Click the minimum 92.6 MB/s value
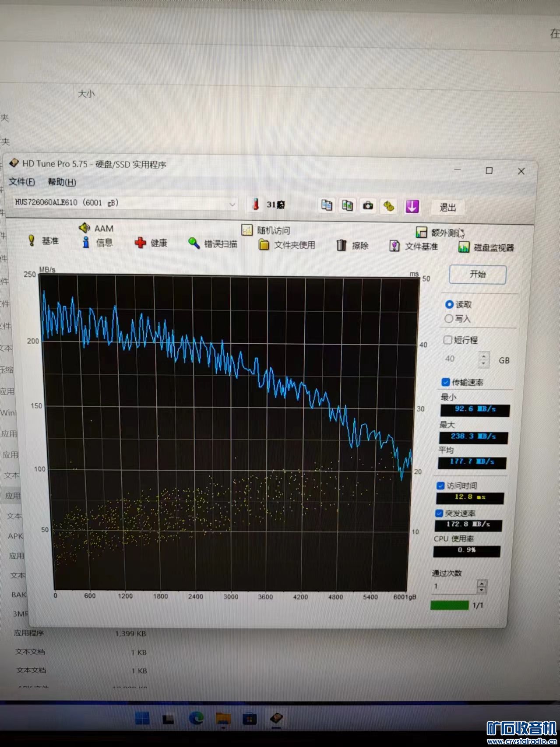This screenshot has height=747, width=560. pyautogui.click(x=475, y=409)
